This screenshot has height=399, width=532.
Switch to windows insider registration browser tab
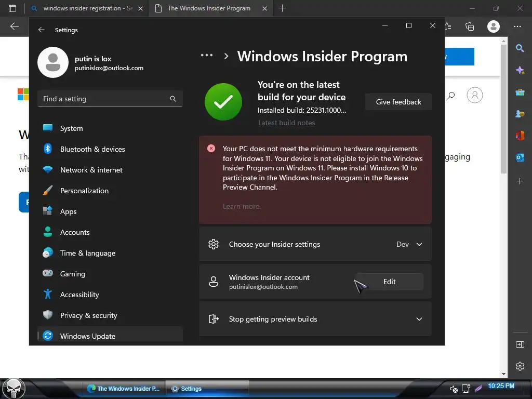[87, 8]
